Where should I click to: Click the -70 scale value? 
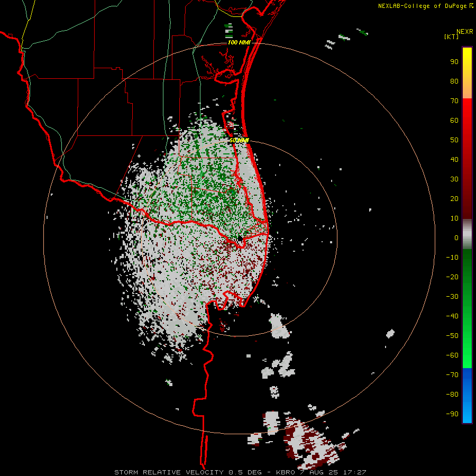coord(452,375)
